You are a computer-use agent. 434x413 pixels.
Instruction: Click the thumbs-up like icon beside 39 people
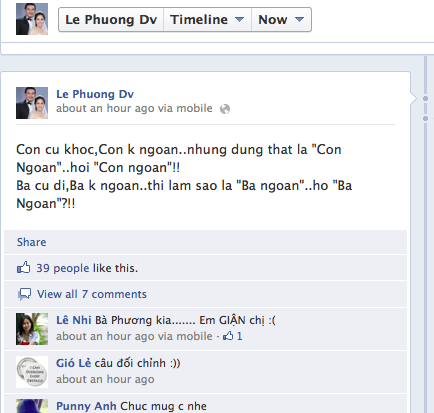coord(23,268)
